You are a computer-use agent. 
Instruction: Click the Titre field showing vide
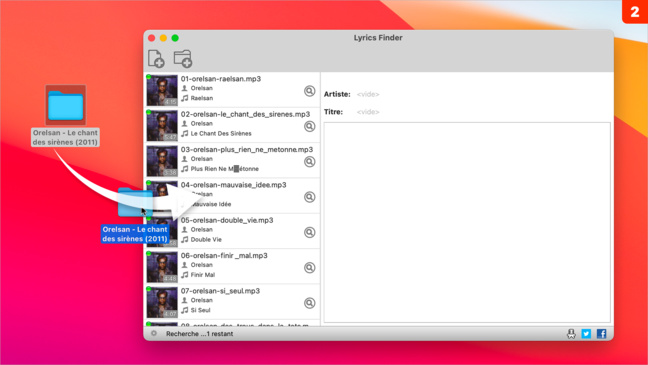point(368,112)
